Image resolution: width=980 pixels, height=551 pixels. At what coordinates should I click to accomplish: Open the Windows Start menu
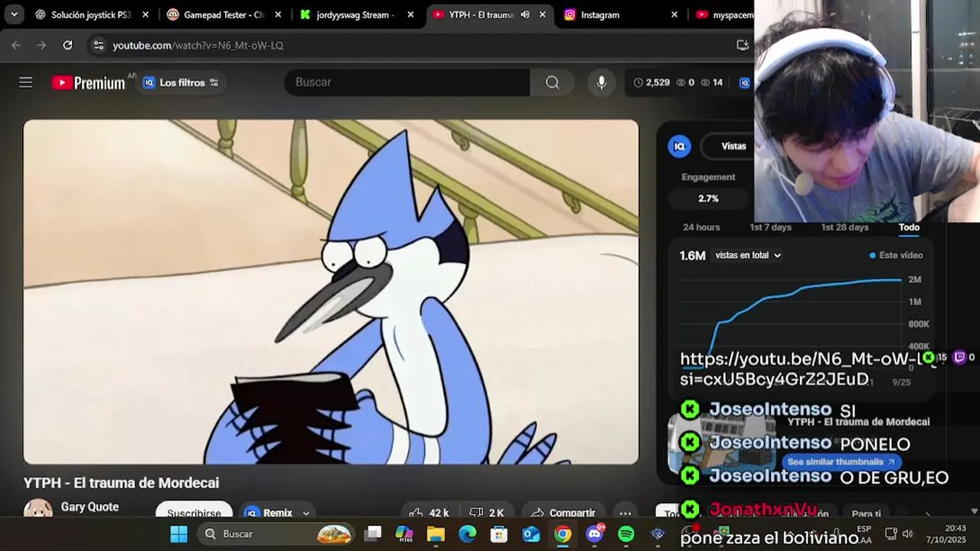coord(178,534)
